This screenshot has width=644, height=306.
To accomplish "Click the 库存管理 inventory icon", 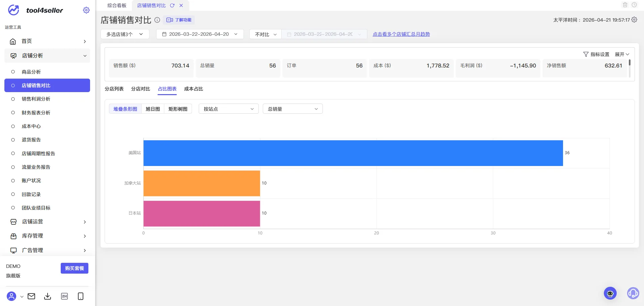I will pyautogui.click(x=13, y=236).
